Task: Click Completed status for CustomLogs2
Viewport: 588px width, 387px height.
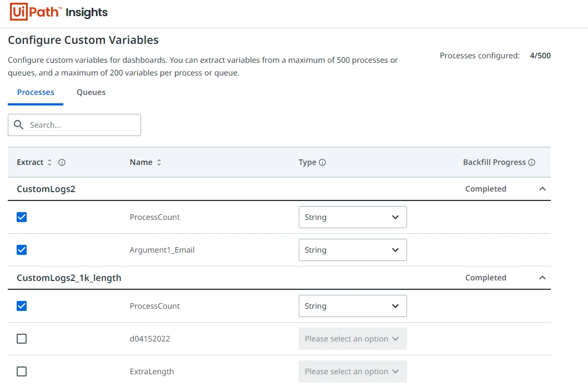Action: 486,189
